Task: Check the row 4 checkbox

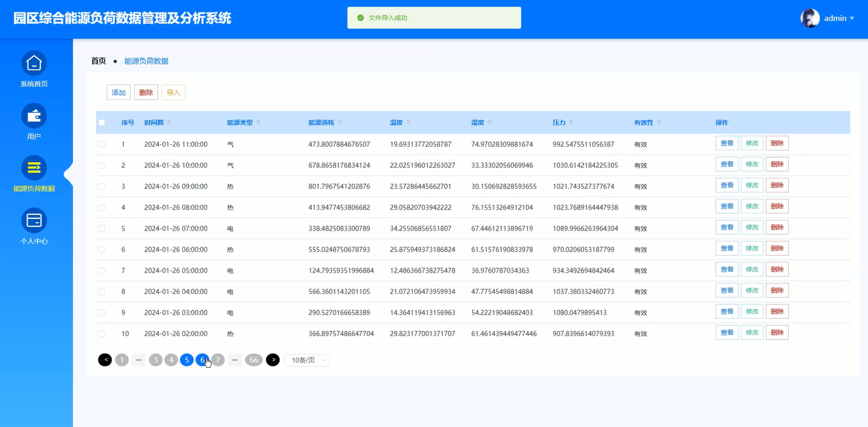Action: 102,207
